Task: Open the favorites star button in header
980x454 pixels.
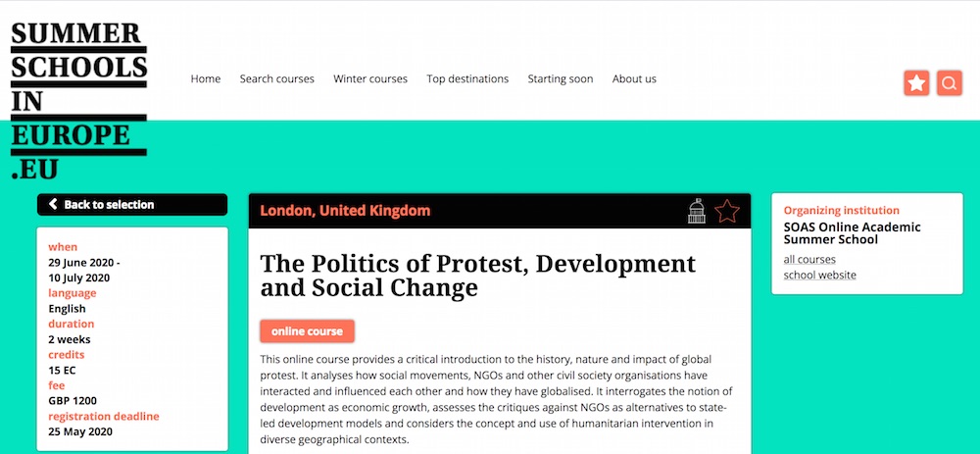Action: tap(916, 83)
